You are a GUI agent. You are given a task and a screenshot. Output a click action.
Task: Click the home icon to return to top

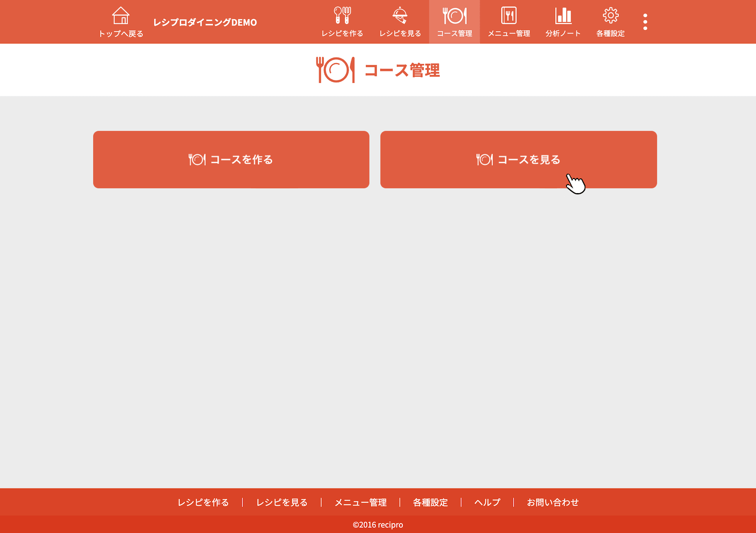tap(120, 17)
